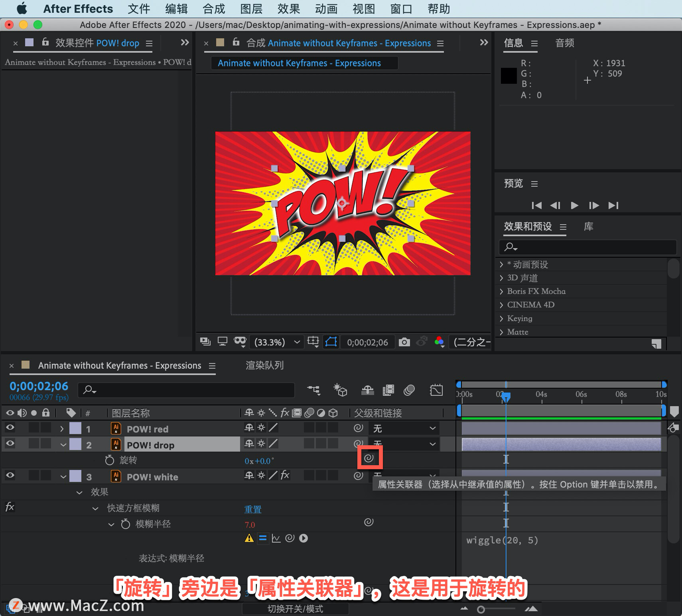Click the pick whip for Blur Radius
The height and width of the screenshot is (616, 682).
[x=369, y=522]
